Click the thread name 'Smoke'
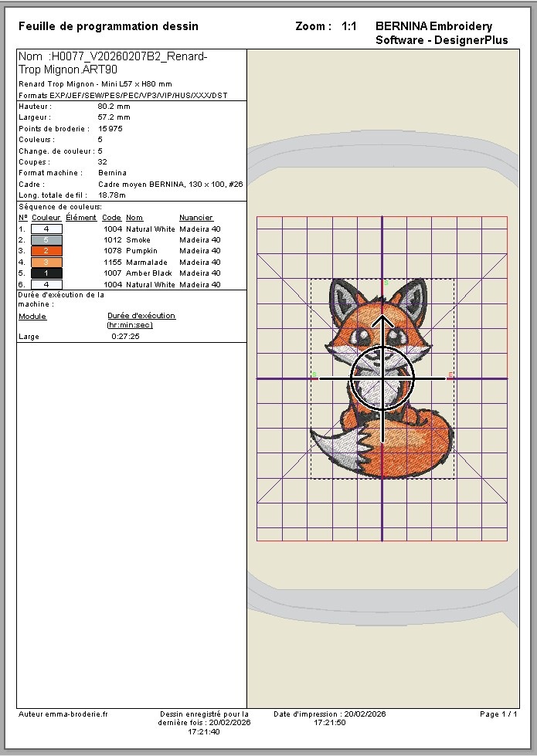 pos(138,239)
